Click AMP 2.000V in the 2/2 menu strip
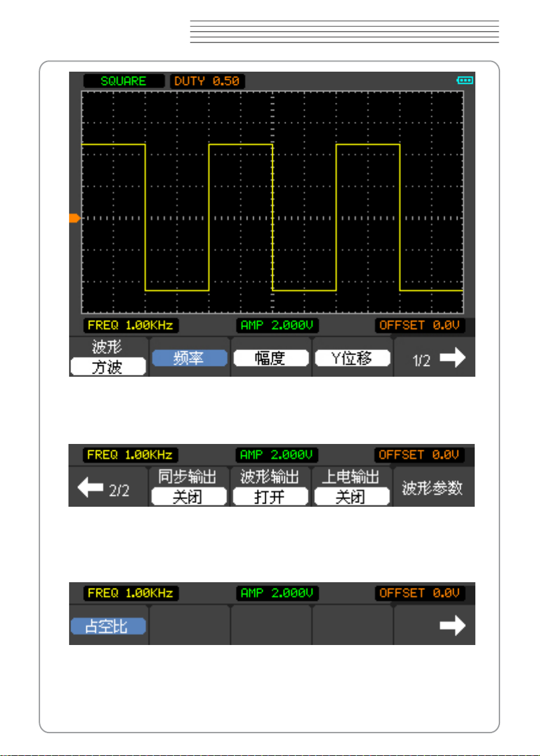This screenshot has width=540, height=756. 277,455
